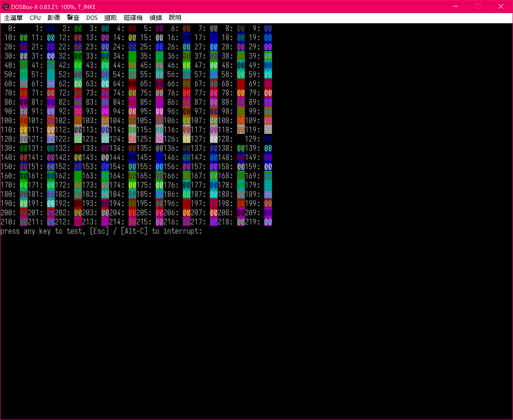The height and width of the screenshot is (420, 513).
Task: Click the solid gray swatch numbered 119
Action: pyautogui.click(x=268, y=129)
